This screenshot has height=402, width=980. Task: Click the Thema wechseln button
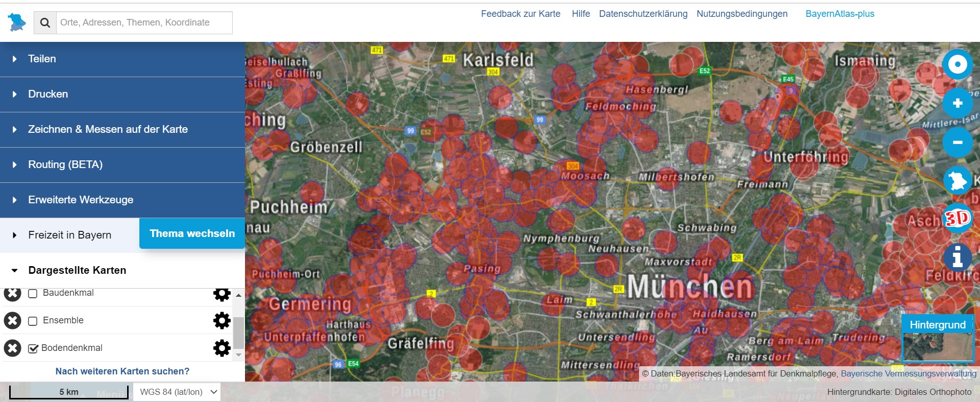click(192, 233)
